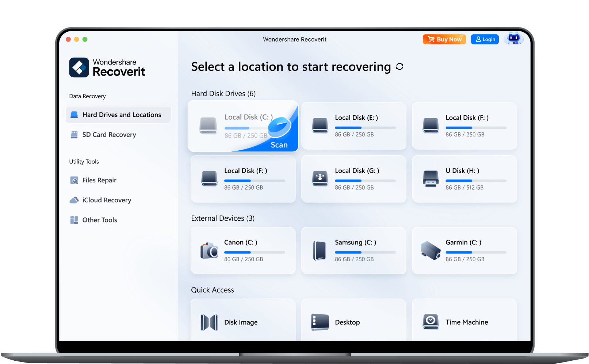This screenshot has height=364, width=589.
Task: Click the 'Data Recovery' sidebar label
Action: pyautogui.click(x=87, y=96)
